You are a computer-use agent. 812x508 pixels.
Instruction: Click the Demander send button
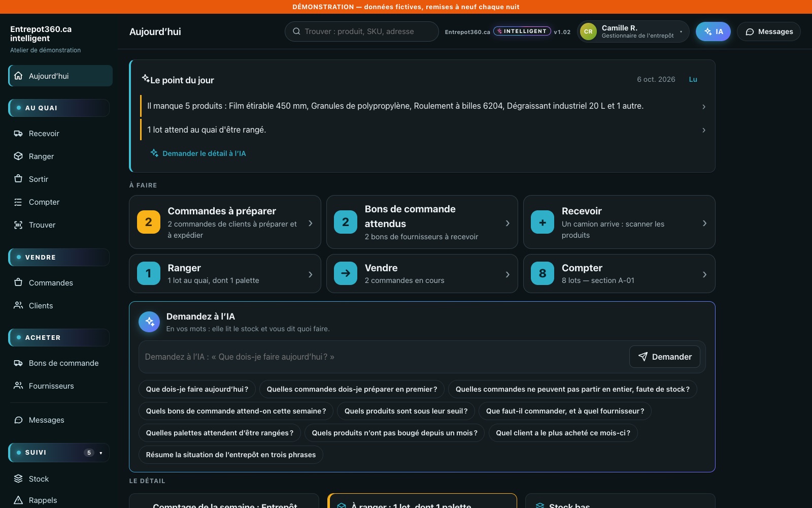tap(665, 357)
